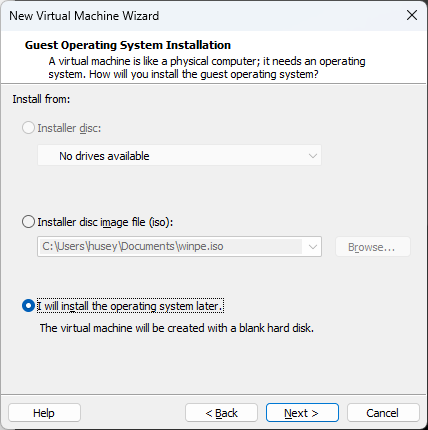Image resolution: width=428 pixels, height=430 pixels.
Task: Click the install operating system later label
Action: (130, 306)
